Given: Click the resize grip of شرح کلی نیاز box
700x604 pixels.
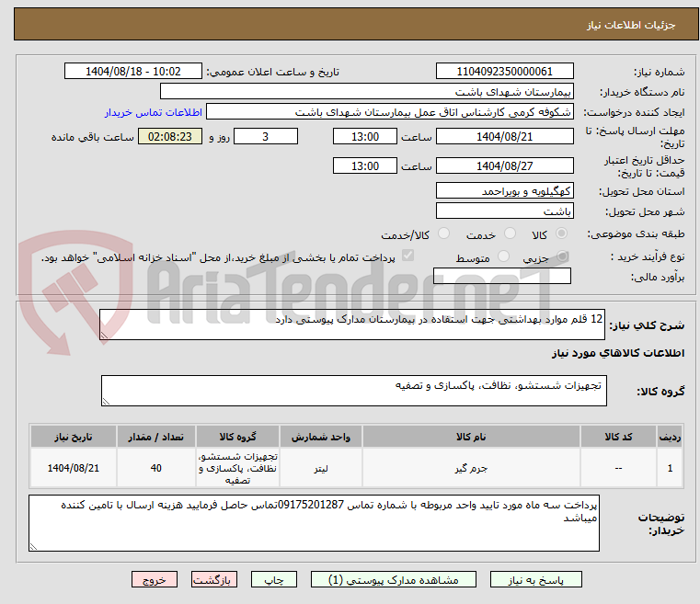Looking at the screenshot, I should [x=104, y=335].
